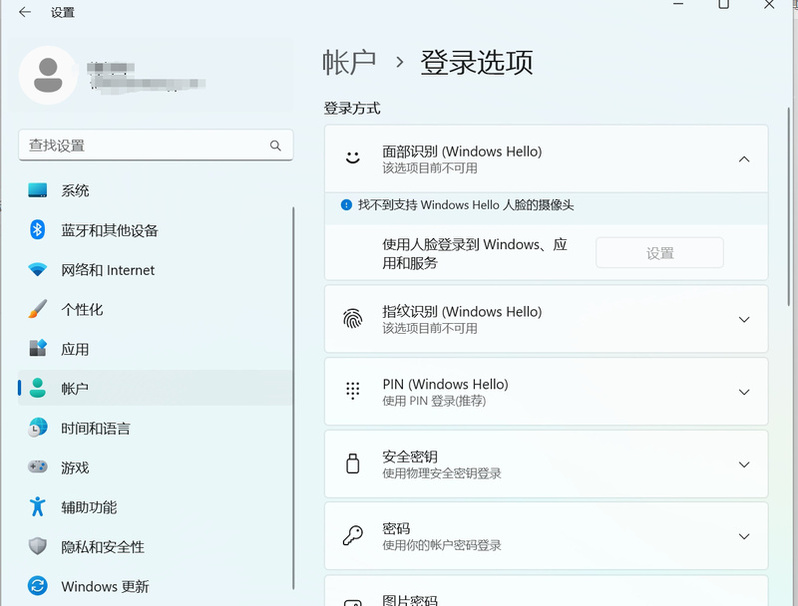Click the 系统 monitor icon
The width and height of the screenshot is (798, 606).
[38, 191]
